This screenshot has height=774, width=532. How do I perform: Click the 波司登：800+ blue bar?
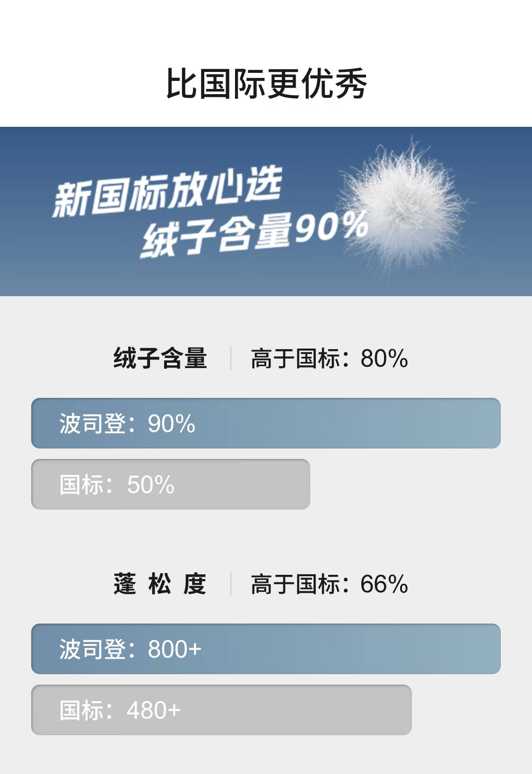coord(266,649)
